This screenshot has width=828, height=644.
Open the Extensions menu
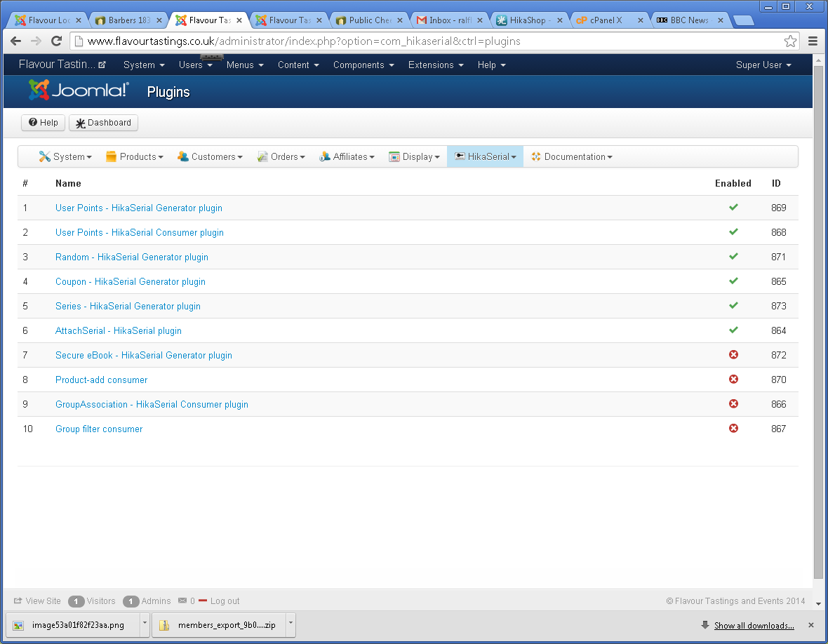click(436, 65)
